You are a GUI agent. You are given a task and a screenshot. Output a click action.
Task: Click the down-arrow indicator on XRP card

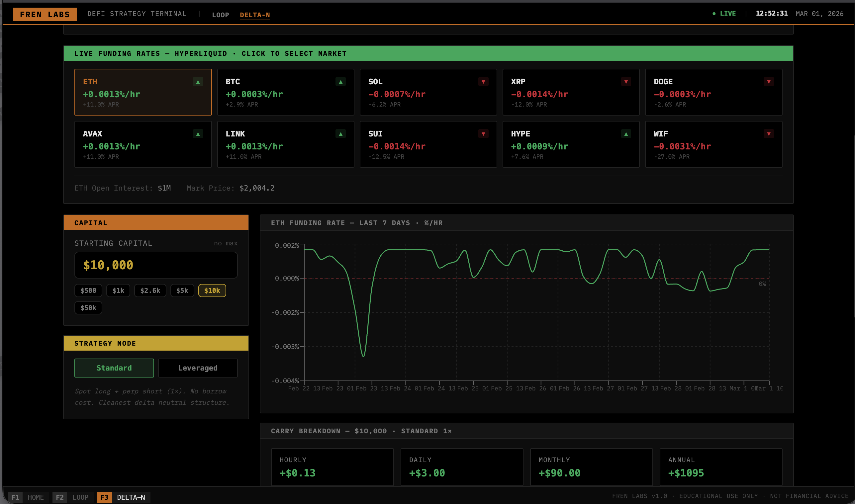click(x=626, y=82)
